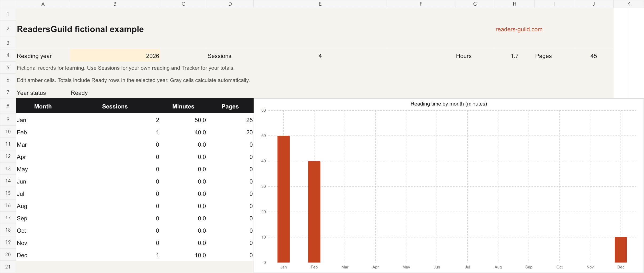Viewport: 644px width, 273px height.
Task: Click the Mar month row label
Action: (x=22, y=145)
